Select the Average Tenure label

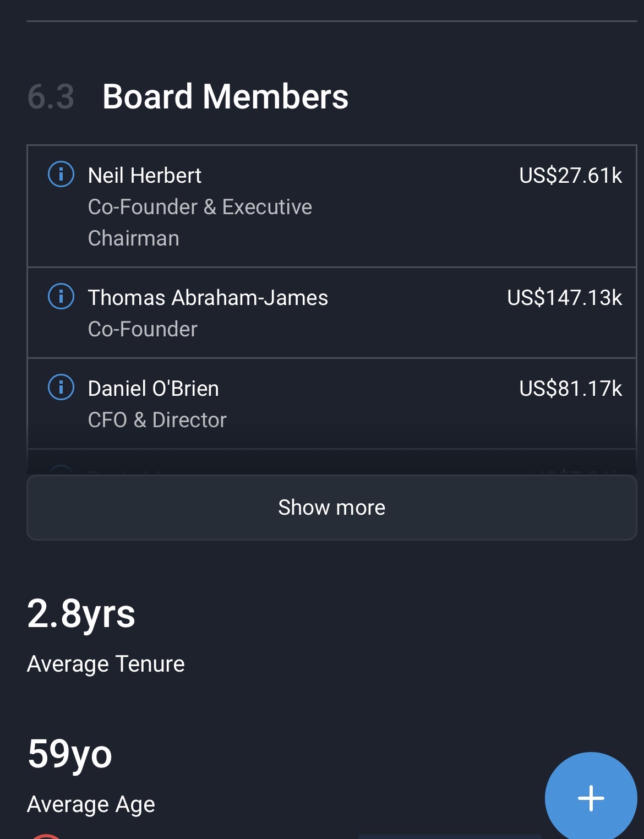106,664
